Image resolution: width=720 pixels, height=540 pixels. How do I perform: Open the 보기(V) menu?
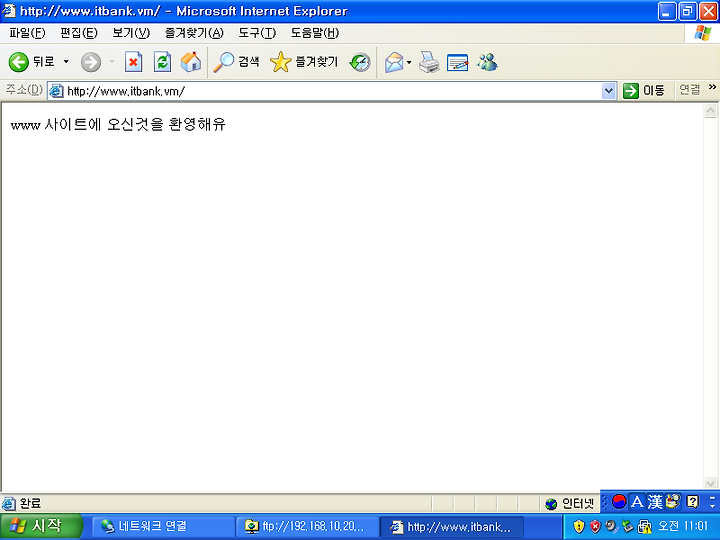(131, 33)
